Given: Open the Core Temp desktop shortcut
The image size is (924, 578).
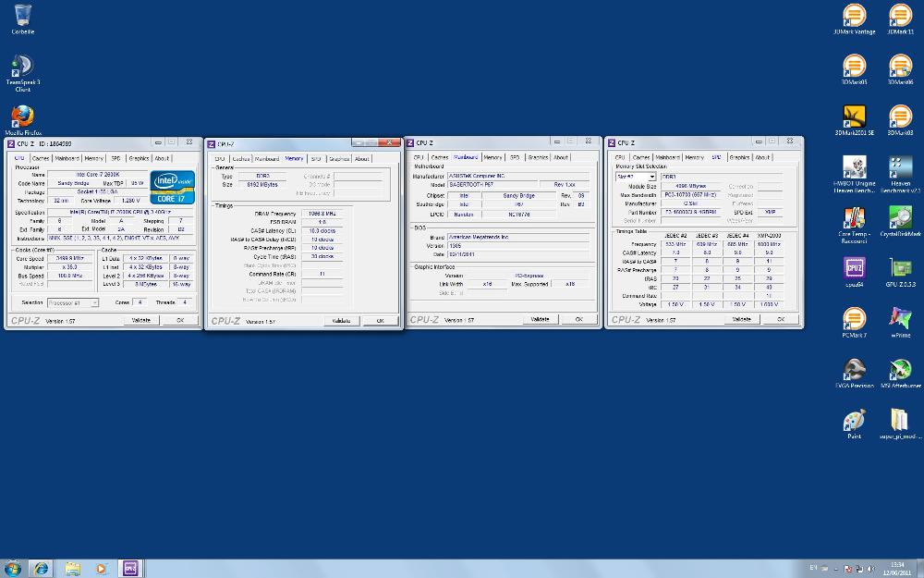Looking at the screenshot, I should coord(854,225).
